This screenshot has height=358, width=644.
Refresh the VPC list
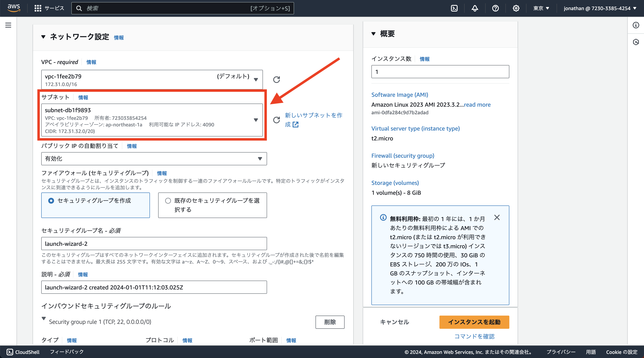[x=276, y=79]
